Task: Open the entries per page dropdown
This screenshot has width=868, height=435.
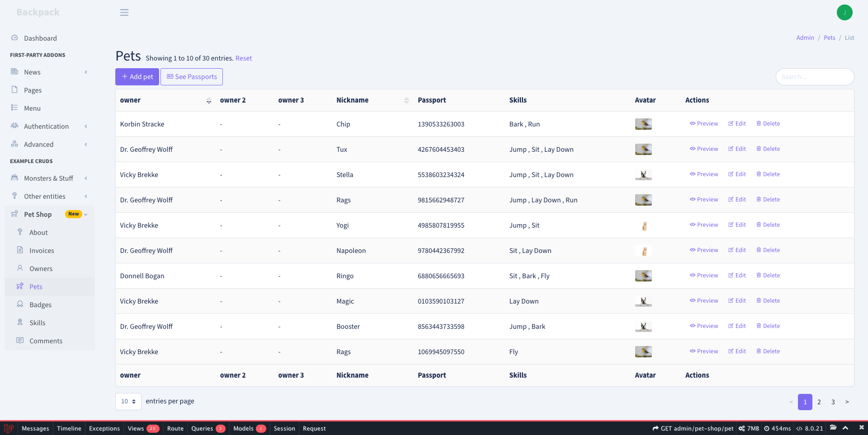Action: point(128,401)
